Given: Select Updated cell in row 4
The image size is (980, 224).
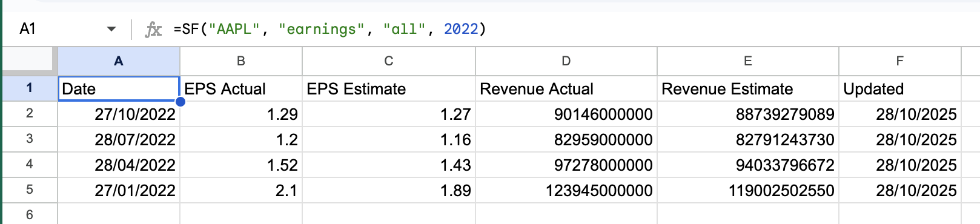Looking at the screenshot, I should [x=900, y=165].
